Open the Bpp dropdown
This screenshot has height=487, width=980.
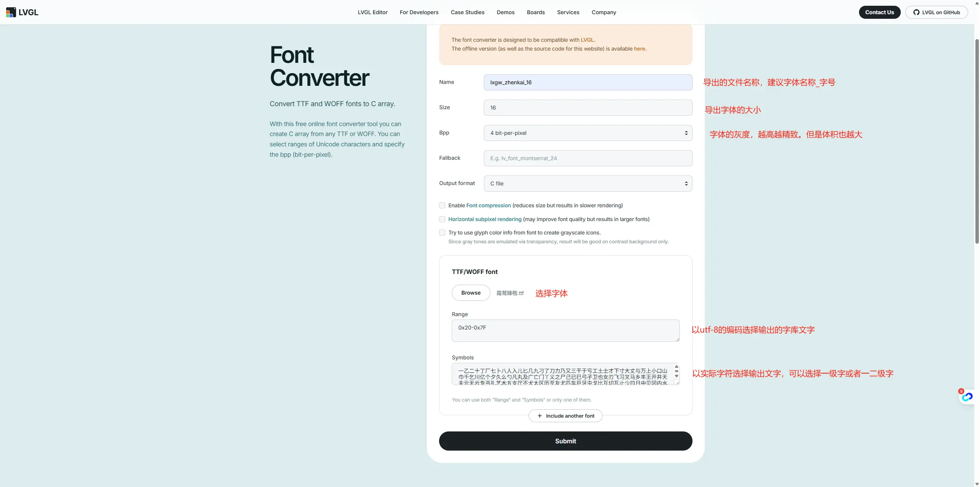coord(588,133)
